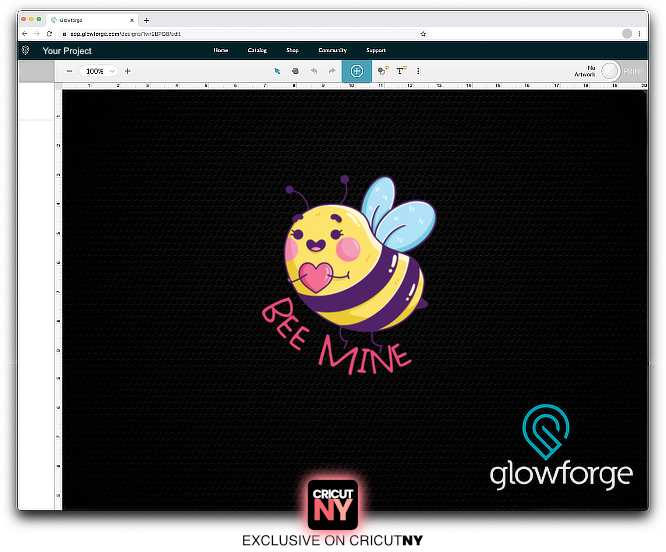This screenshot has width=666, height=552.
Task: Zoom in with the plus button
Action: click(127, 71)
